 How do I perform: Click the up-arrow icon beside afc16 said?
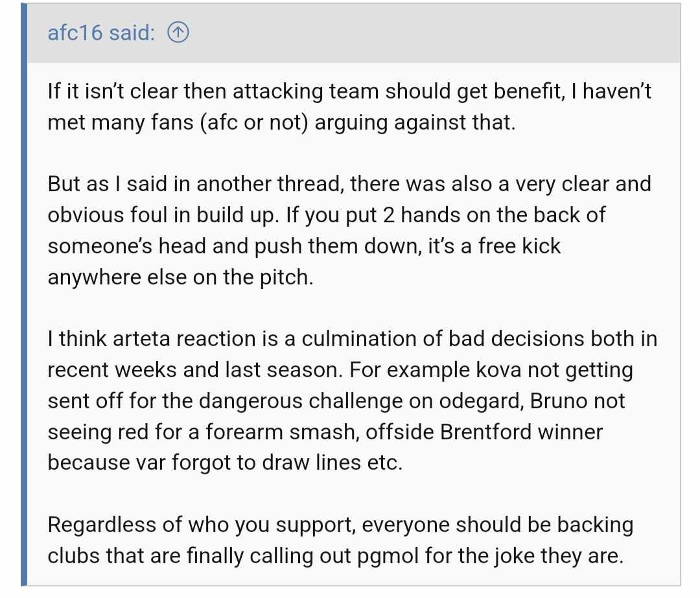click(178, 32)
